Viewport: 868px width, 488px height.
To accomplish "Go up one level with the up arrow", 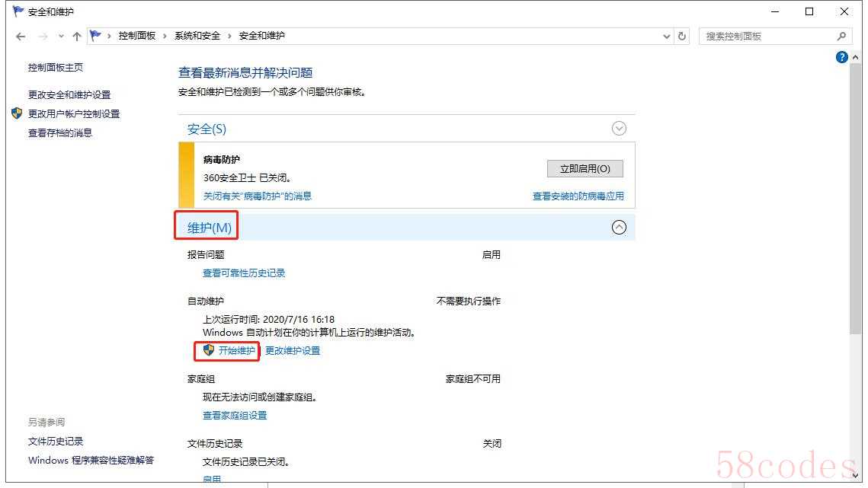I will 77,37.
